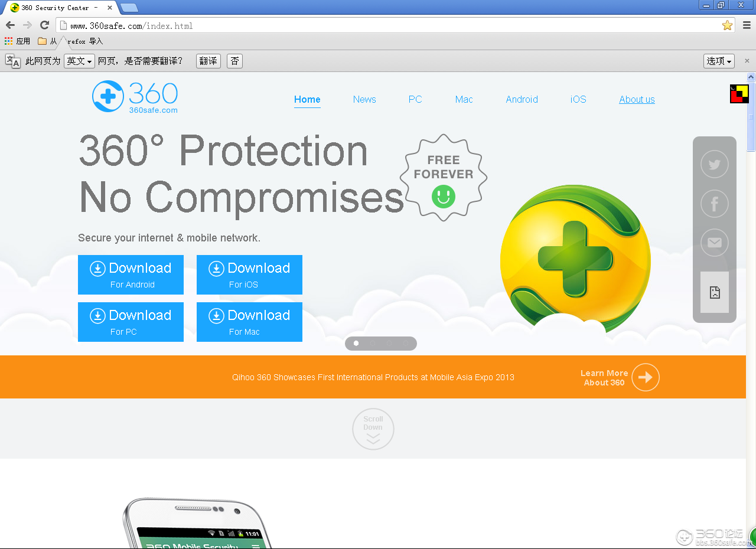Click the broken image icon in sidebar
The width and height of the screenshot is (756, 549).
[715, 292]
